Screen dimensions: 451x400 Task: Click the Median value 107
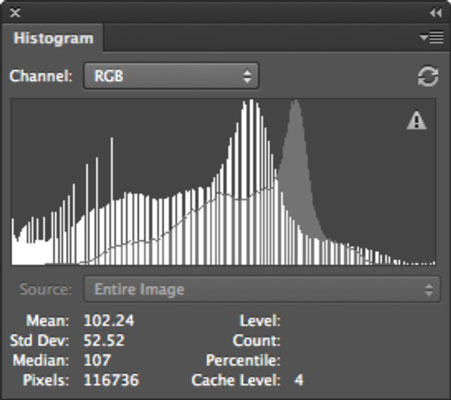point(97,360)
